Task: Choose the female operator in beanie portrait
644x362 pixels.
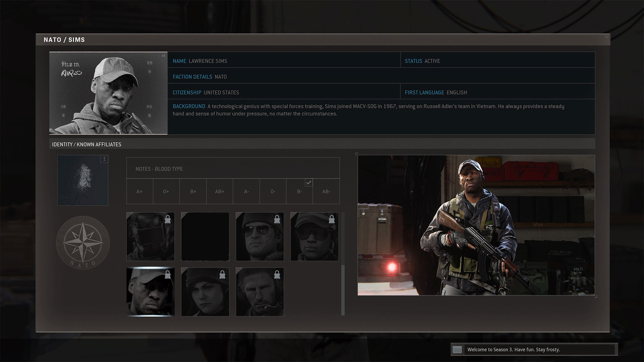Action: coord(205,292)
